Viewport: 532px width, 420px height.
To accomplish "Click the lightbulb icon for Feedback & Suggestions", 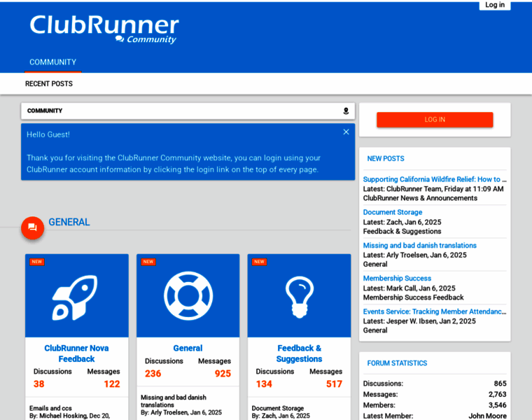I will coord(300,297).
